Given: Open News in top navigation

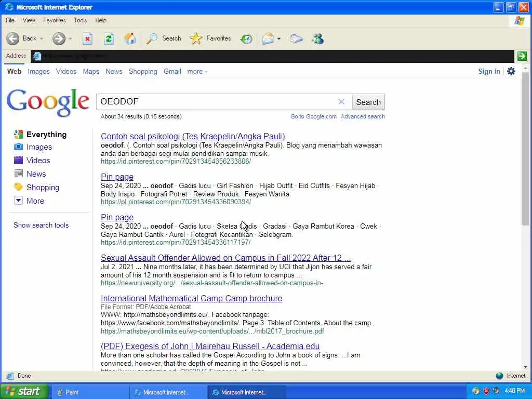Looking at the screenshot, I should pyautogui.click(x=114, y=72).
